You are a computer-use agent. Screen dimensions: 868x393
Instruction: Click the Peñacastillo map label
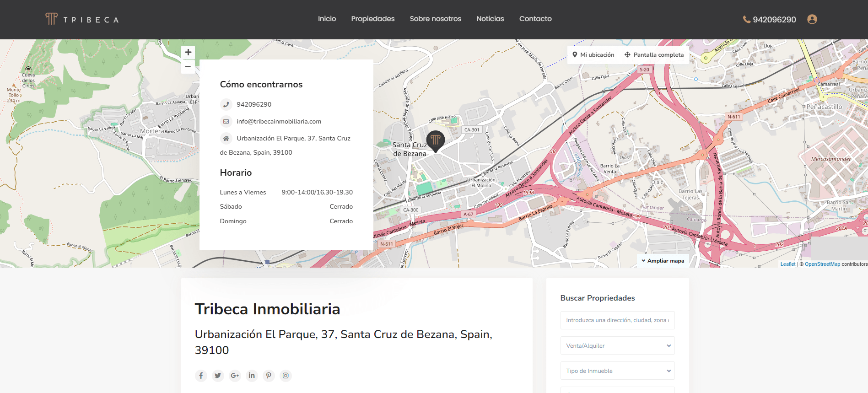(824, 107)
